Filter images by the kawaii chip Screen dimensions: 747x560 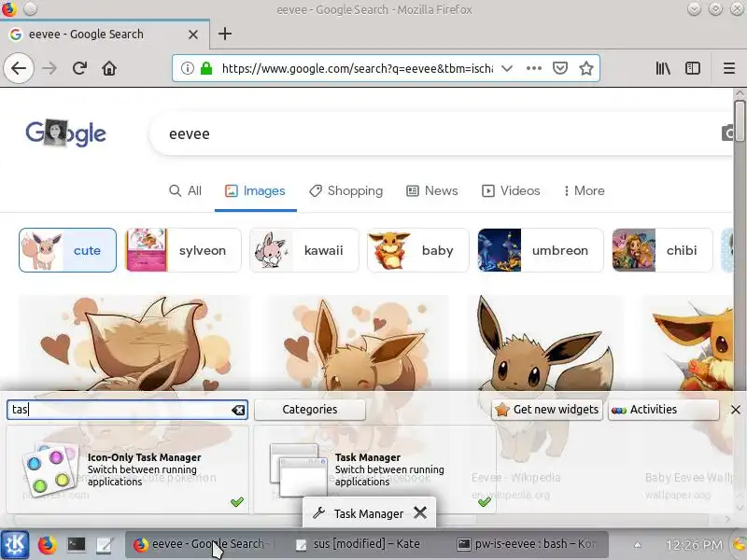point(304,250)
